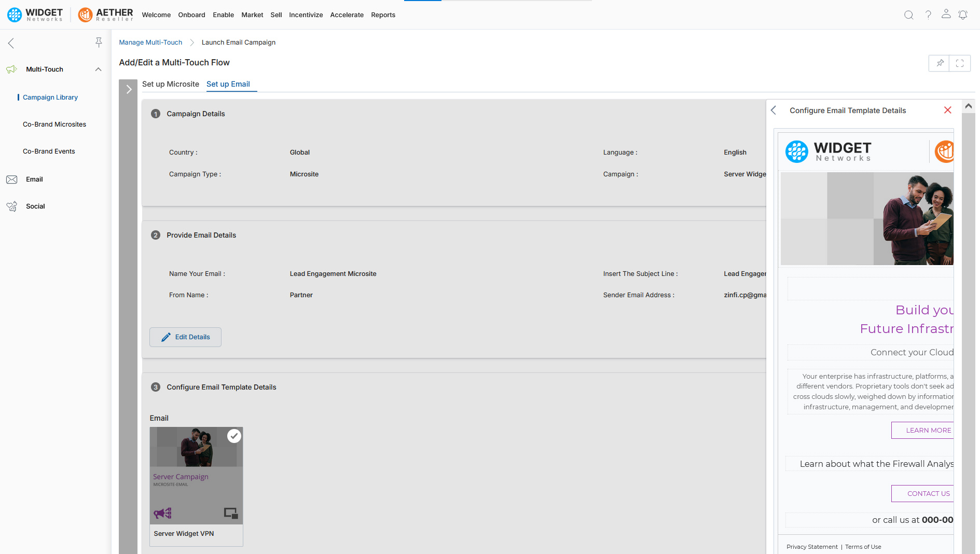Expand the gray side panel arrow

click(x=129, y=89)
